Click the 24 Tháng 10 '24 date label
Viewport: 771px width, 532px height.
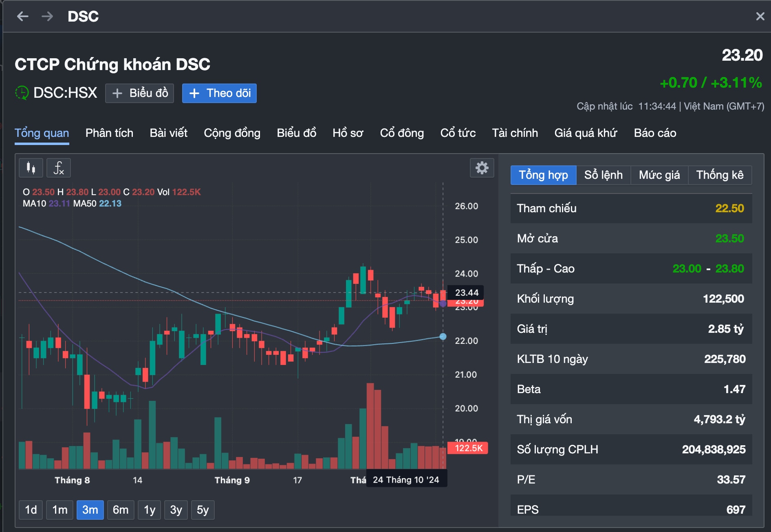pyautogui.click(x=406, y=479)
